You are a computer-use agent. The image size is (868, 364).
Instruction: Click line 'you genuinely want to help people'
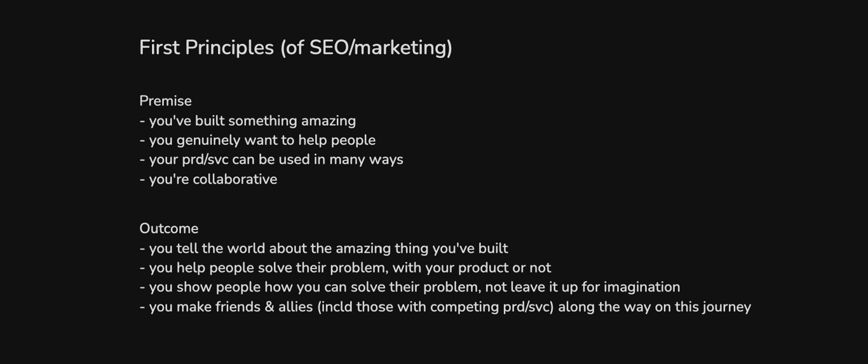[257, 140]
